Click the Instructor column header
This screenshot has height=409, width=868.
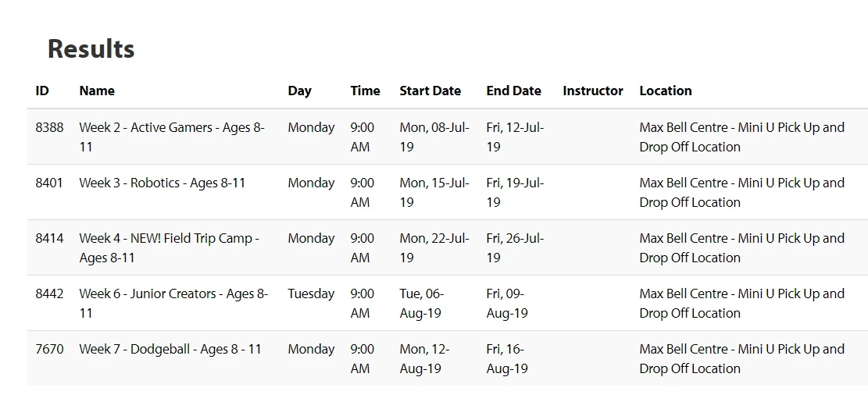[x=592, y=91]
